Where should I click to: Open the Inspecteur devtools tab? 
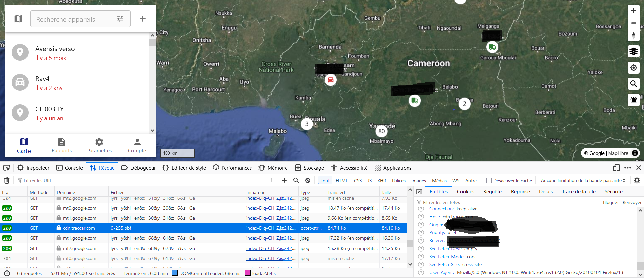coord(34,168)
